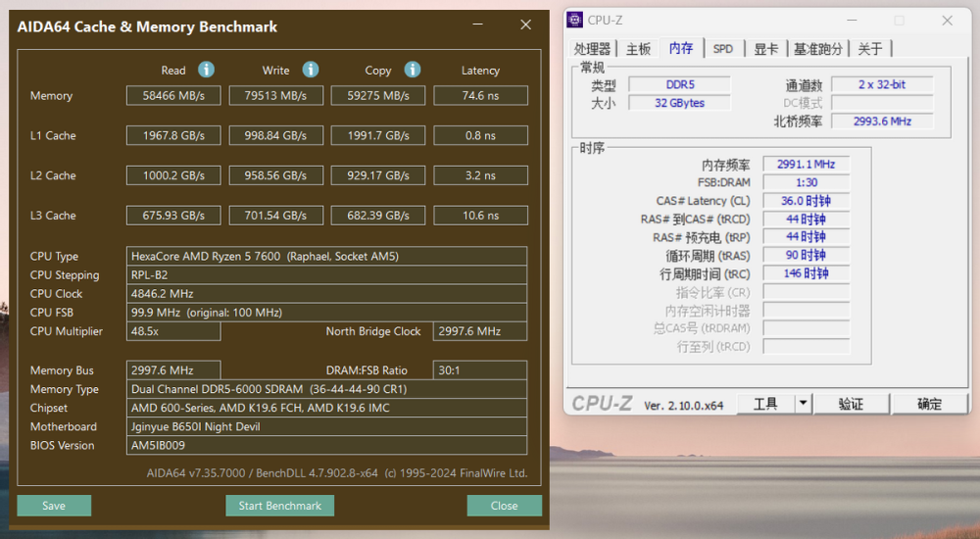This screenshot has width=980, height=539.
Task: Click Start Benchmark in AIDA64
Action: point(280,506)
